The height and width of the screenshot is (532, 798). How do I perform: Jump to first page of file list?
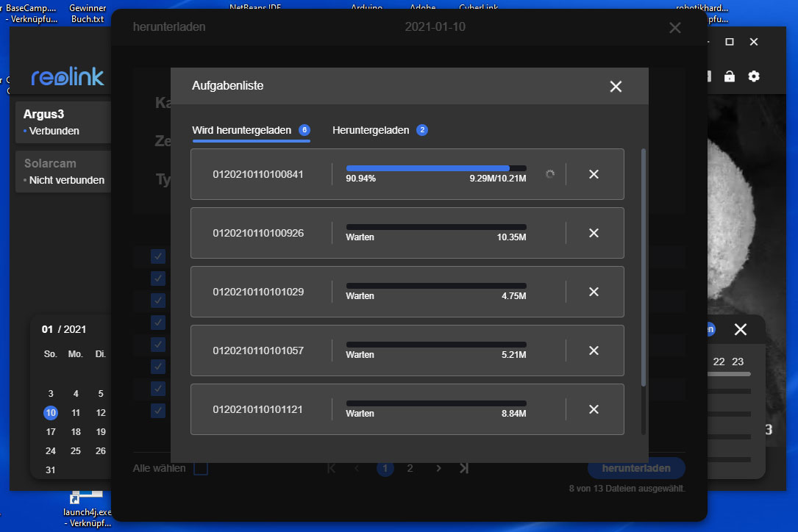(331, 468)
